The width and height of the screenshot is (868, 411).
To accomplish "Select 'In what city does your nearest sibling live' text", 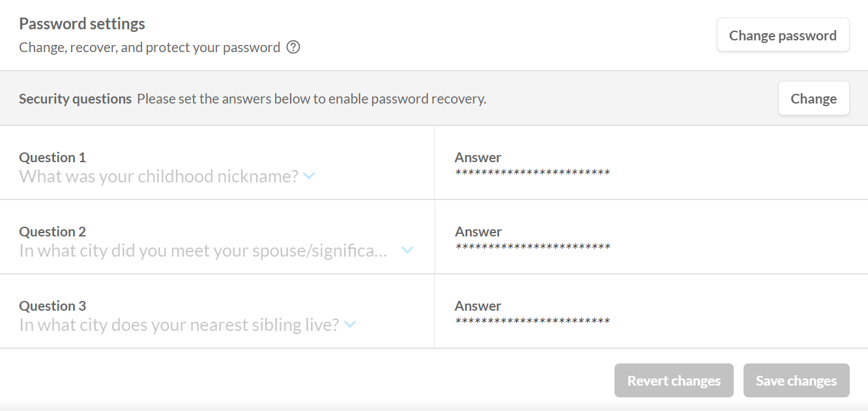I will (179, 324).
